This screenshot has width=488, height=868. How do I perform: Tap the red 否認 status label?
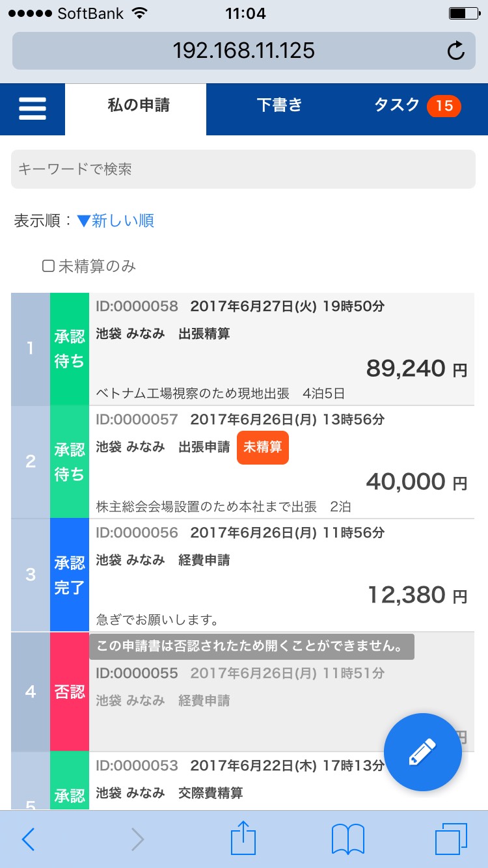70,692
